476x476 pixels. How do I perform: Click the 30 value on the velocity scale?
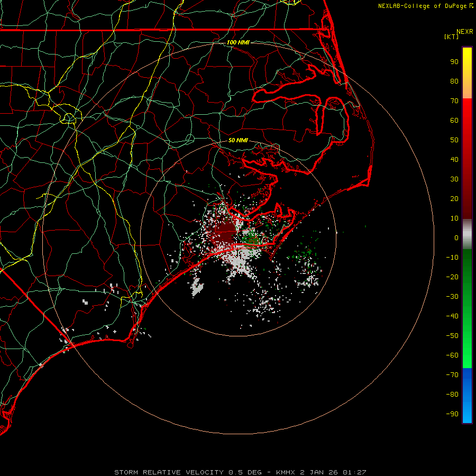point(454,179)
